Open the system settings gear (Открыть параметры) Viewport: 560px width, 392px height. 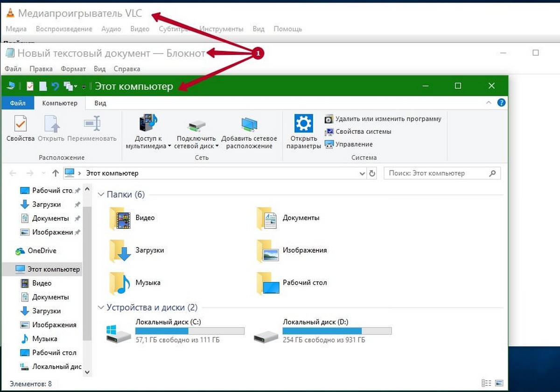tap(303, 124)
